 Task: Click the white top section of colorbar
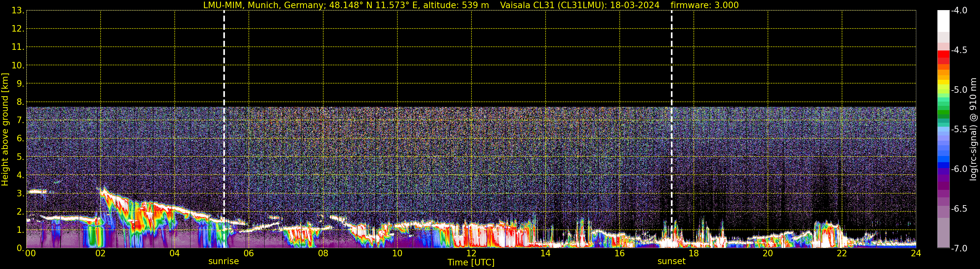(944, 21)
